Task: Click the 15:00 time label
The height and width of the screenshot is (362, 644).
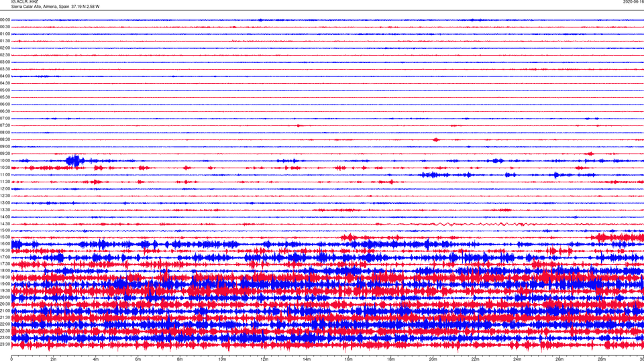Action: coord(5,231)
